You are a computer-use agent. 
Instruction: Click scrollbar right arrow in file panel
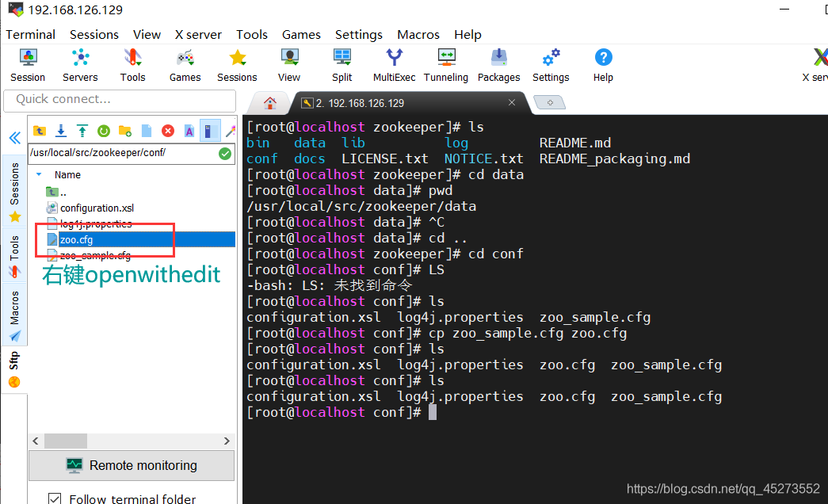227,441
